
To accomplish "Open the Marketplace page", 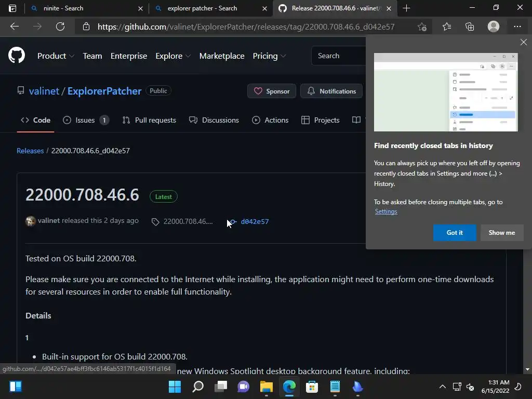I will (222, 56).
